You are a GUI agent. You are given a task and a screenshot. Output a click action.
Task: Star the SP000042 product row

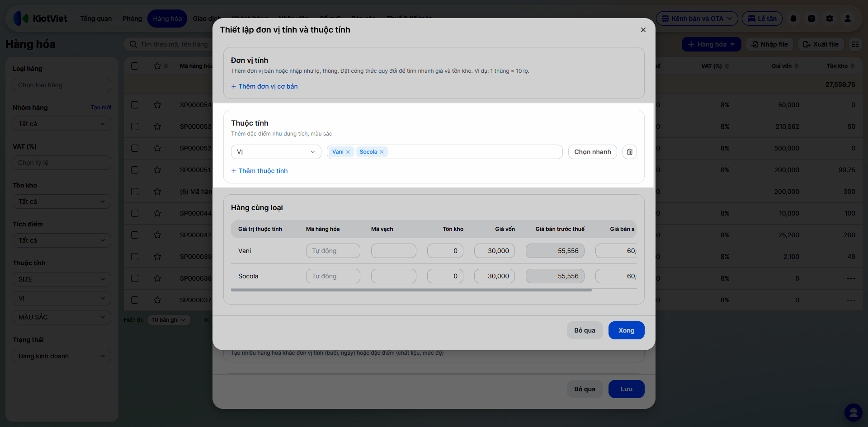pos(157,235)
